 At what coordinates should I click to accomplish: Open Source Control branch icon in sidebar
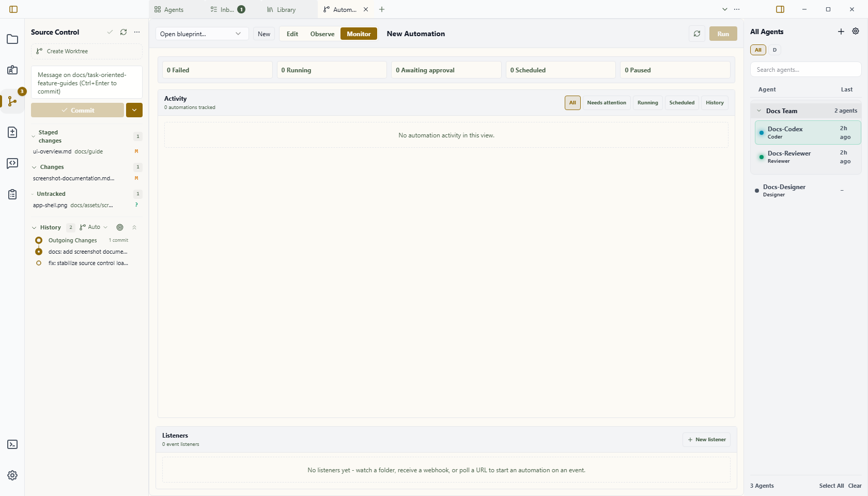click(x=12, y=101)
